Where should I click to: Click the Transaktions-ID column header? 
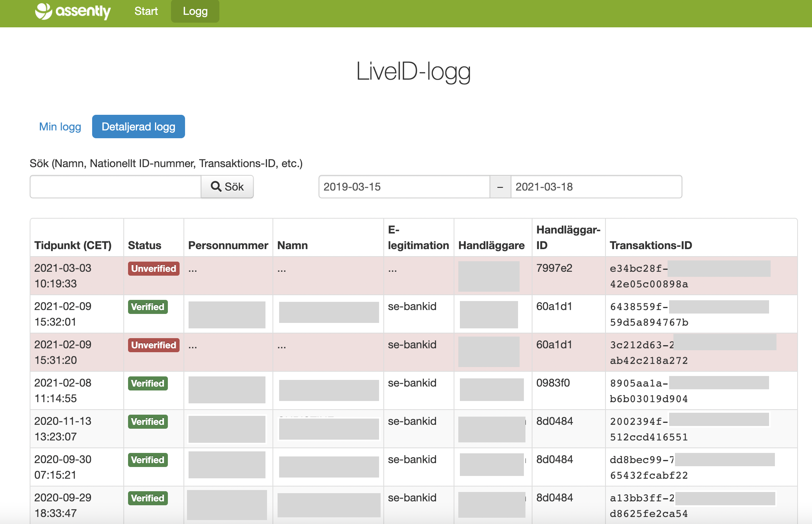[x=651, y=245]
